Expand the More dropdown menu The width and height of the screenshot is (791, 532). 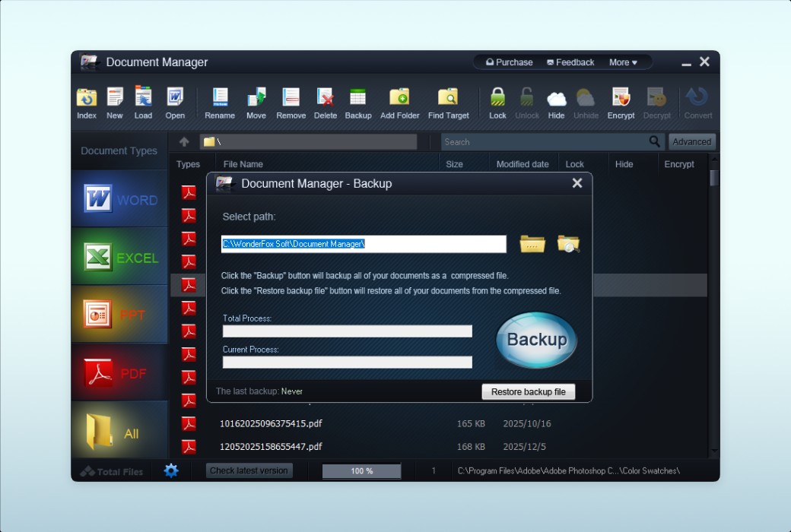623,62
